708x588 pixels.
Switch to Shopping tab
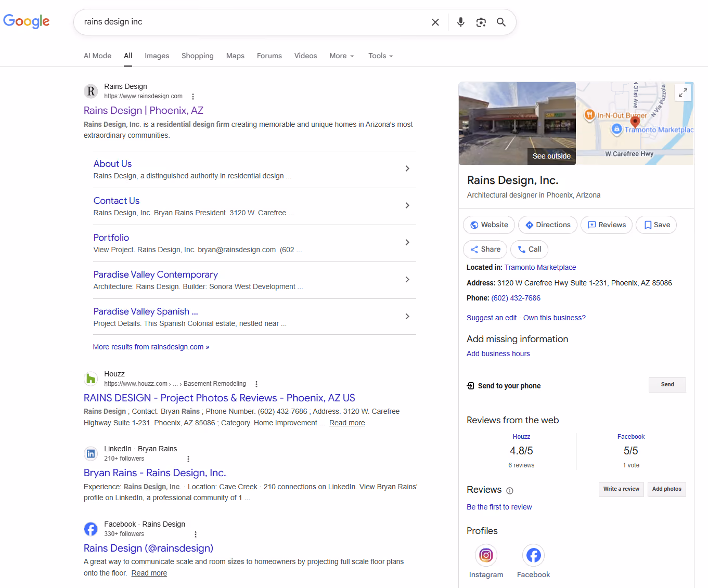(x=198, y=56)
